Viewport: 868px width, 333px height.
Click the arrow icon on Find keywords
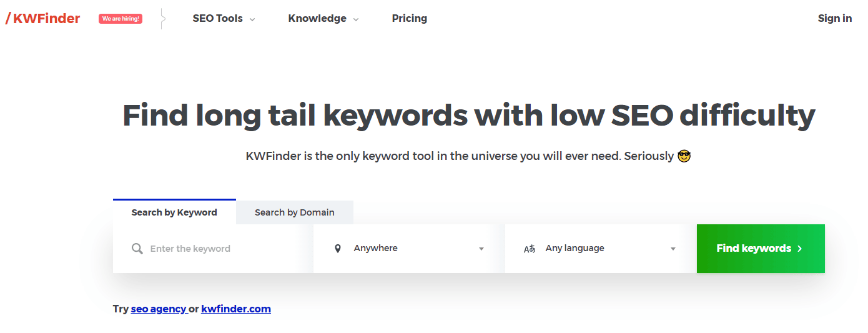pos(800,249)
